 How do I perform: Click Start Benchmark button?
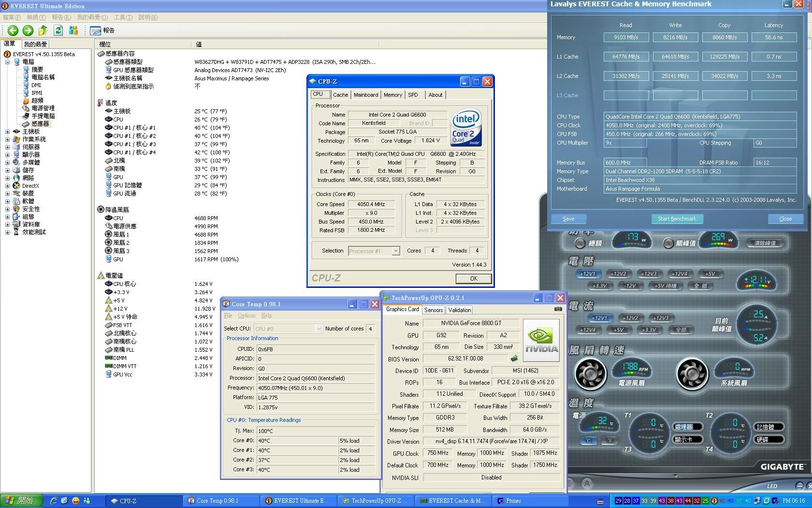[677, 219]
